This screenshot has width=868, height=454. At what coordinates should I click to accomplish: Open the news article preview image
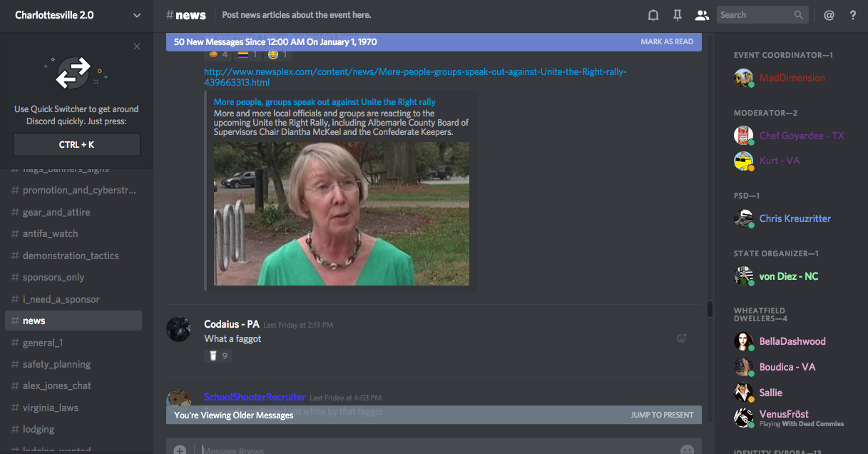(x=342, y=213)
